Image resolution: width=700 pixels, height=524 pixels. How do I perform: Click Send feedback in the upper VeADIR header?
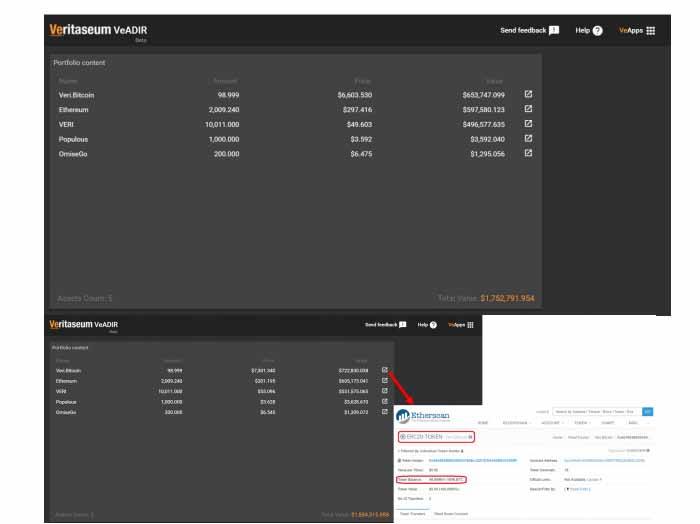click(x=529, y=30)
